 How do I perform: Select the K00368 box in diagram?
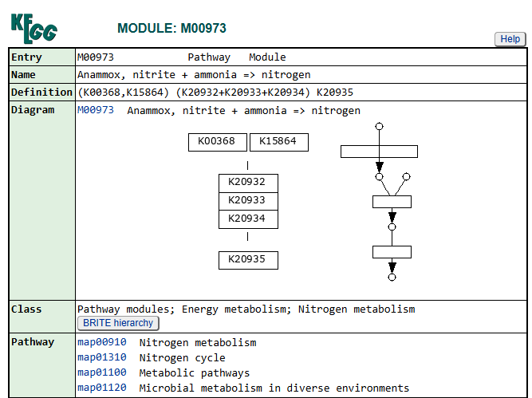tap(217, 142)
